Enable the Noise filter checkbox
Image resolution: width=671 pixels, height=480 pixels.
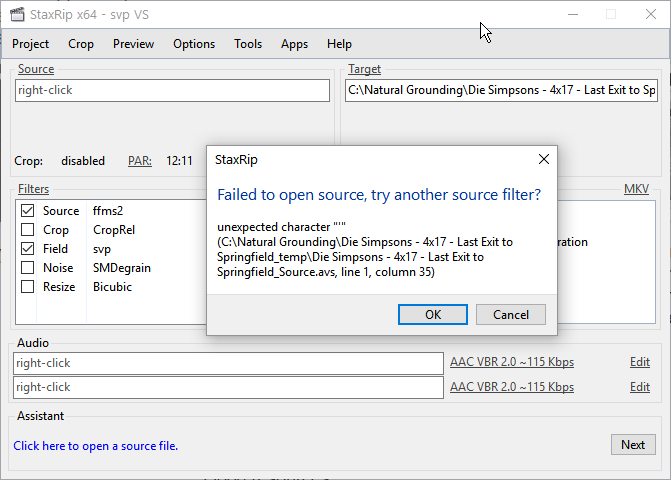(x=27, y=268)
